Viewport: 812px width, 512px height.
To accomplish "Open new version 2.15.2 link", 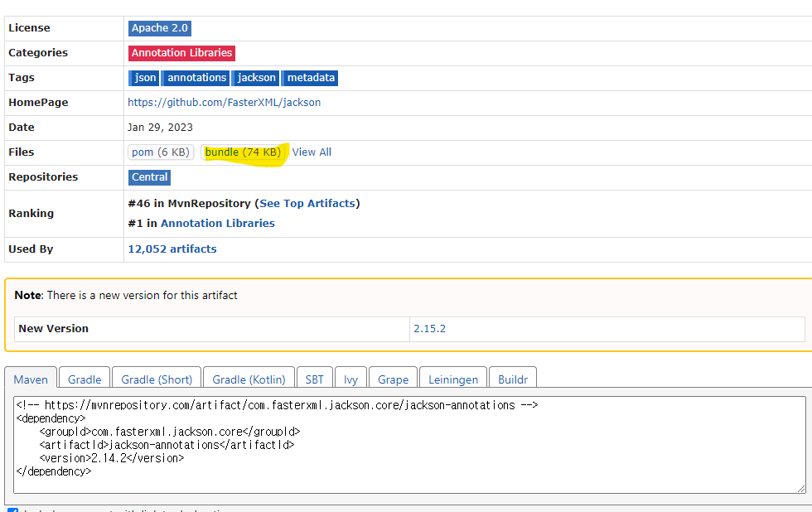I will coord(430,329).
